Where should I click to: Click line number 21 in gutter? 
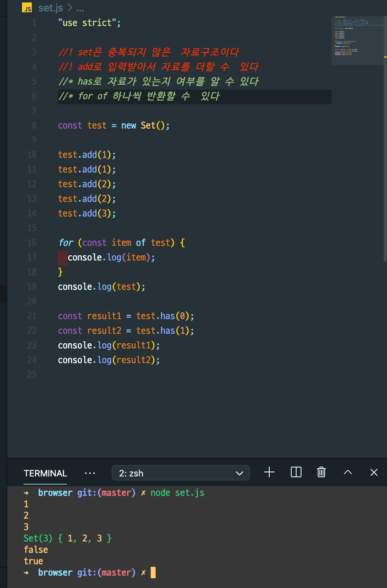click(32, 316)
